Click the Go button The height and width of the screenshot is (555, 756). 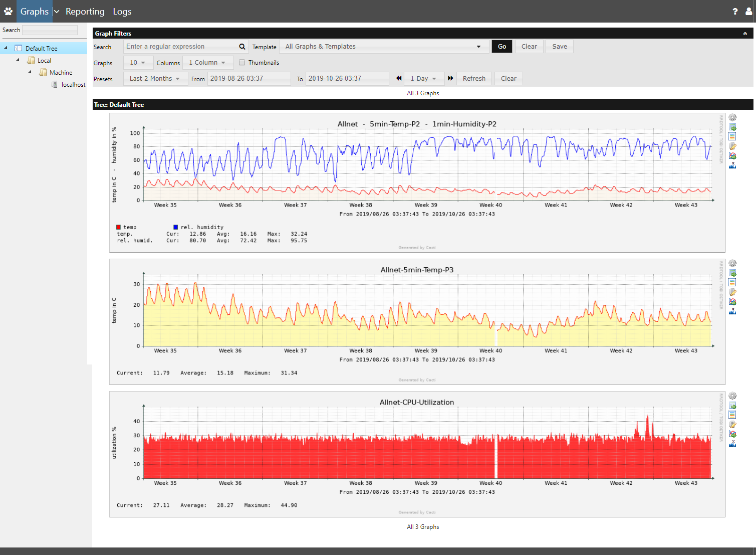pyautogui.click(x=502, y=47)
